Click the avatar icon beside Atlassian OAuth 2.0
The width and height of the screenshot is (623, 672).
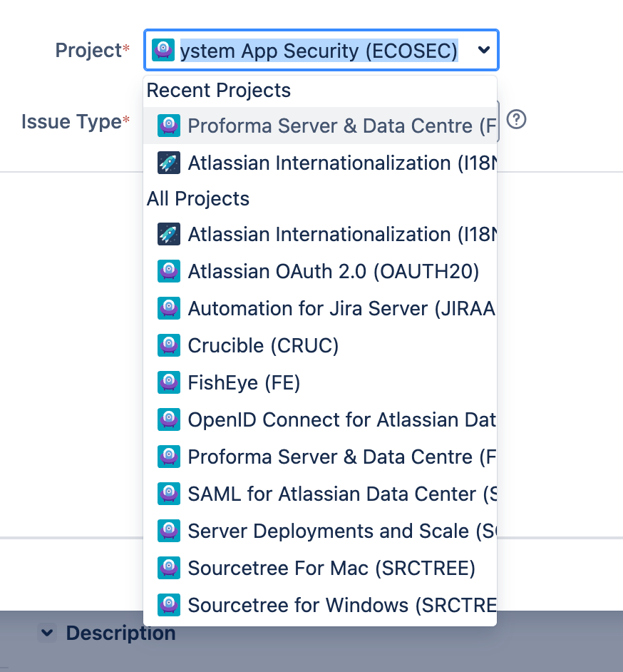tap(169, 271)
